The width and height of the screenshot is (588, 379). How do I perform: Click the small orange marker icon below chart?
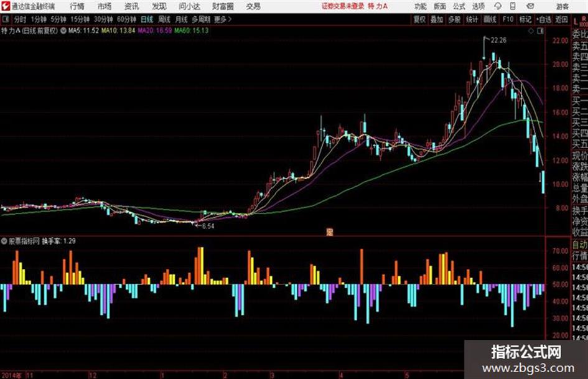(330, 232)
